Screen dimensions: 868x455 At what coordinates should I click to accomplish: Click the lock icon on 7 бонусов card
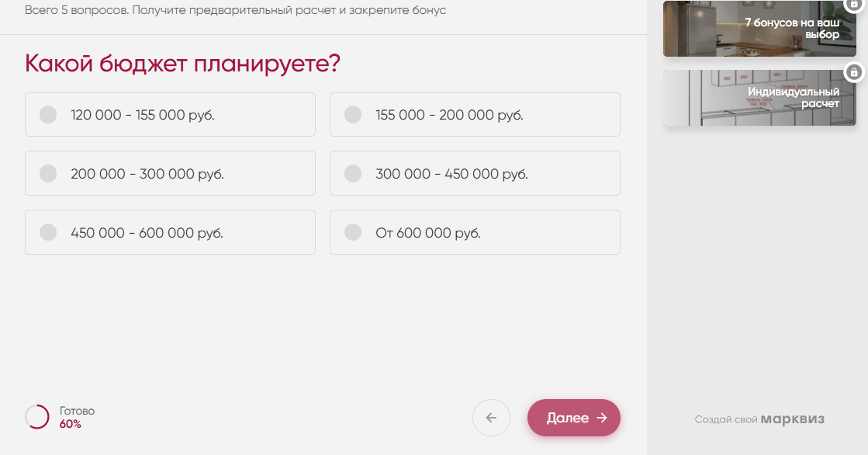(x=855, y=4)
